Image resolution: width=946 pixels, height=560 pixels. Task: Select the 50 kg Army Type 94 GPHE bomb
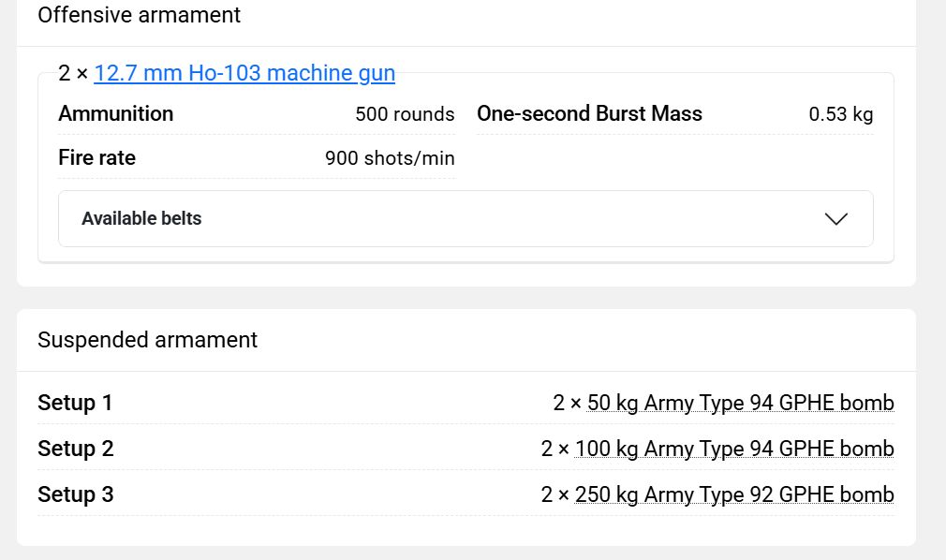click(740, 403)
